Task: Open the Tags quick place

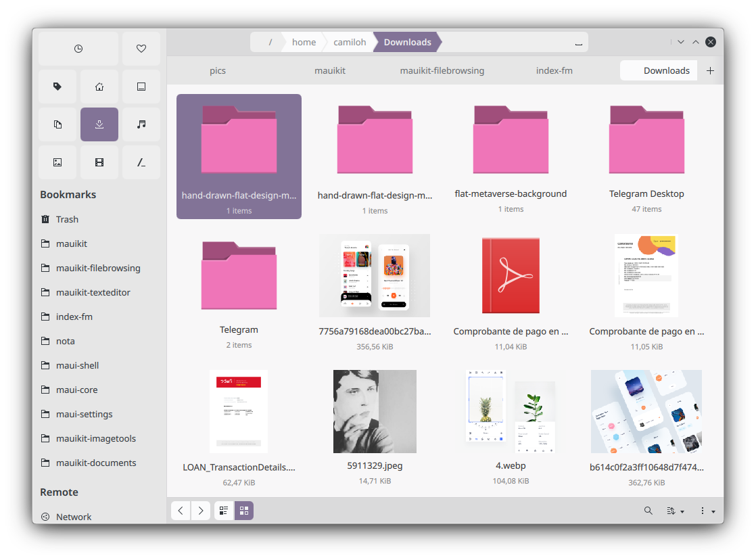Action: 57,87
